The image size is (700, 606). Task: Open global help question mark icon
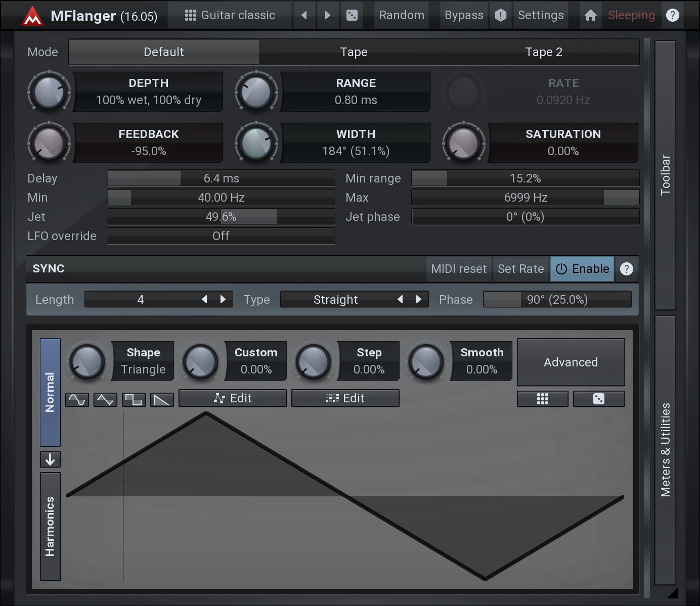673,15
